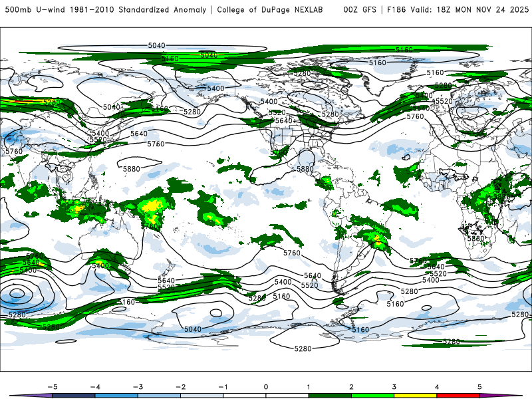Click the 5760 contour label in the North Atlantic
The width and height of the screenshot is (532, 399).
tap(415, 116)
